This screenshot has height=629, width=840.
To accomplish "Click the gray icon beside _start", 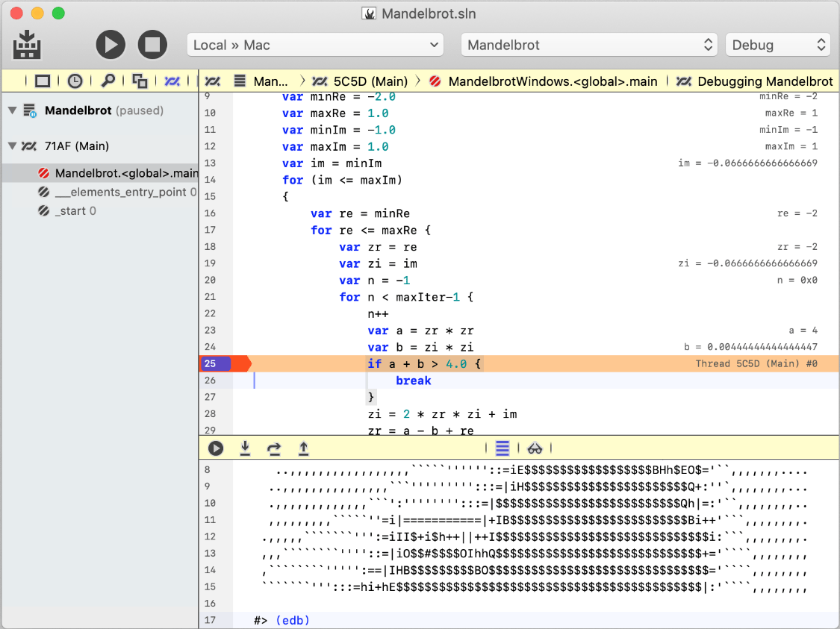I will pyautogui.click(x=44, y=211).
